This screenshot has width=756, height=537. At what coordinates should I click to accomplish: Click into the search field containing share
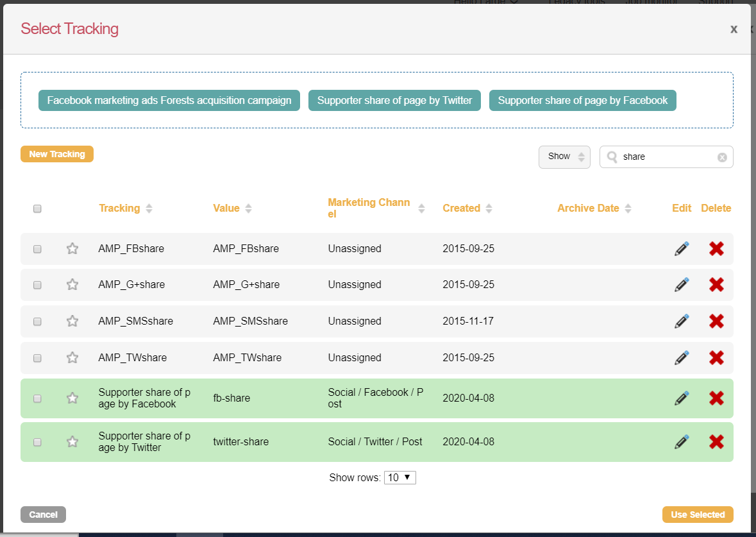tap(666, 157)
